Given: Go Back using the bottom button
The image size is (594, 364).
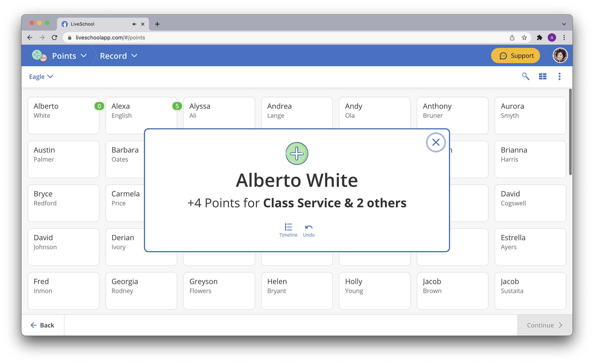Looking at the screenshot, I should click(43, 325).
